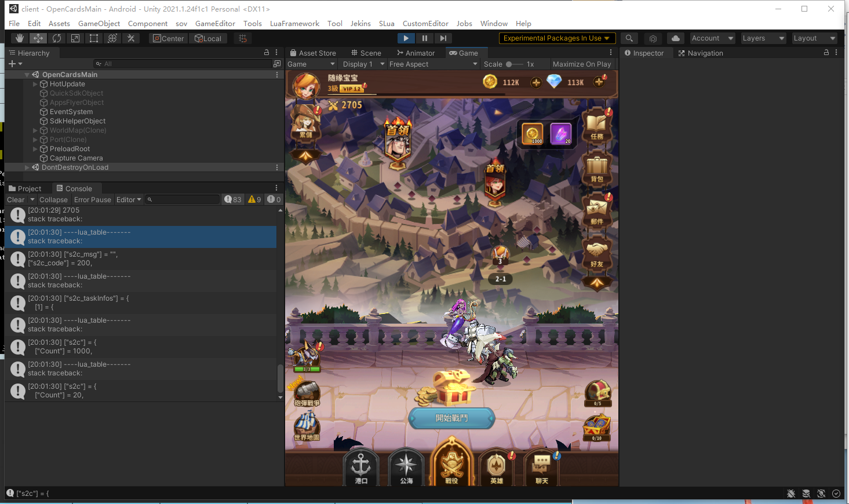Click the Clear console button

click(x=16, y=200)
